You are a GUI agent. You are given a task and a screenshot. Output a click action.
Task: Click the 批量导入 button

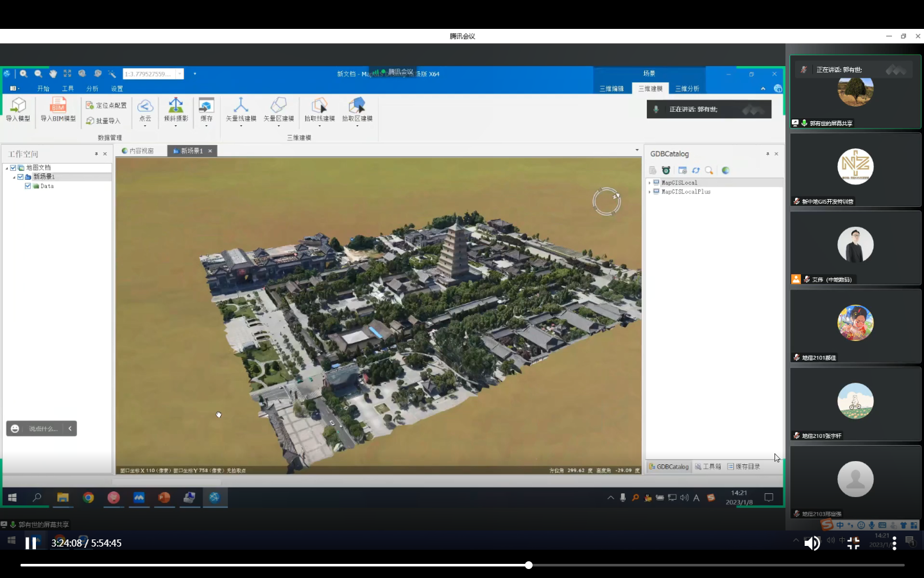point(103,121)
